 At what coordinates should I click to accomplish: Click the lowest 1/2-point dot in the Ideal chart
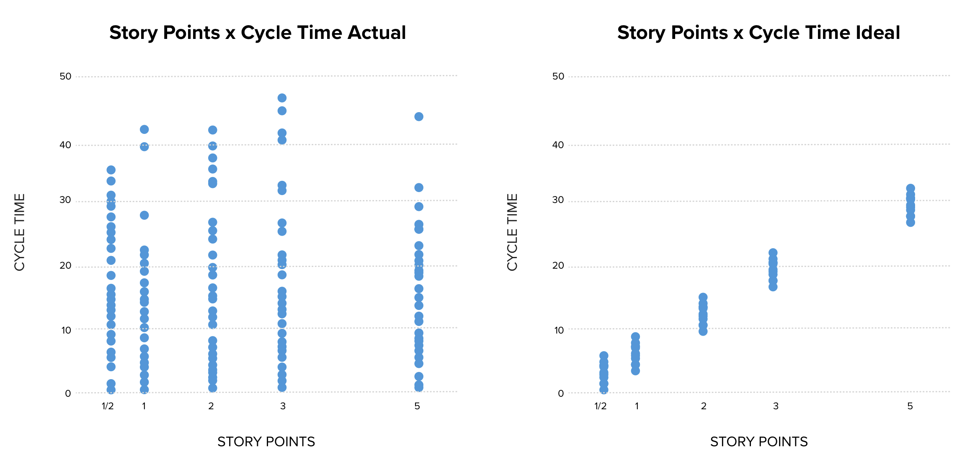click(x=603, y=390)
